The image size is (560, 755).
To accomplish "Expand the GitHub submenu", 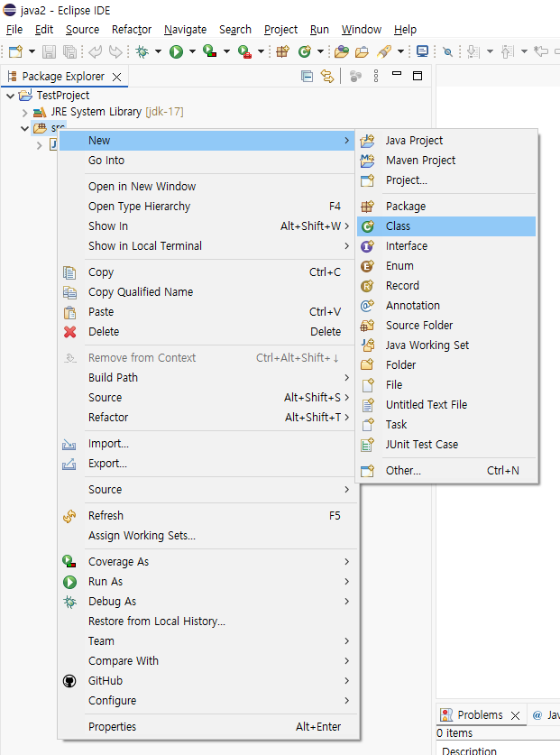I will click(207, 681).
